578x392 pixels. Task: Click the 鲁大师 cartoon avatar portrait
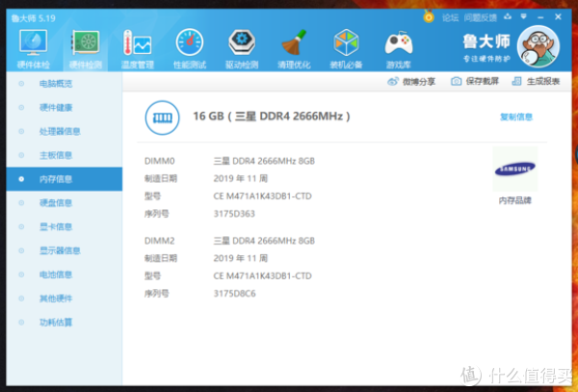pos(539,46)
